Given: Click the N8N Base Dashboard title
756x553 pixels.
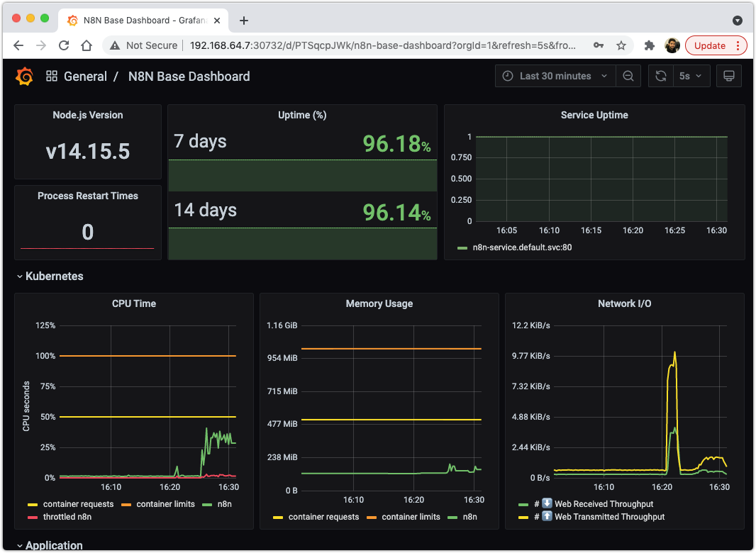Looking at the screenshot, I should point(189,76).
